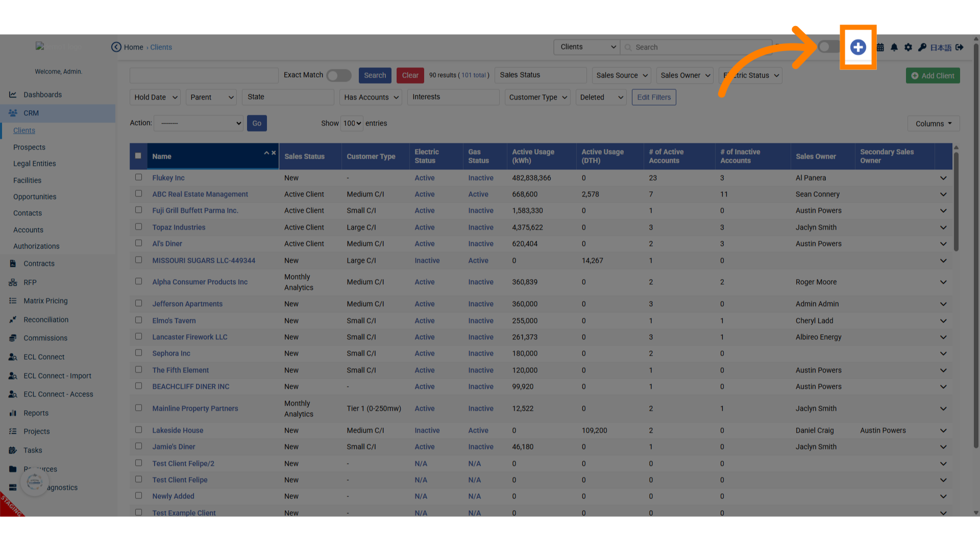Check the Lakeside House row checkbox
This screenshot has height=551, width=980.
(138, 430)
